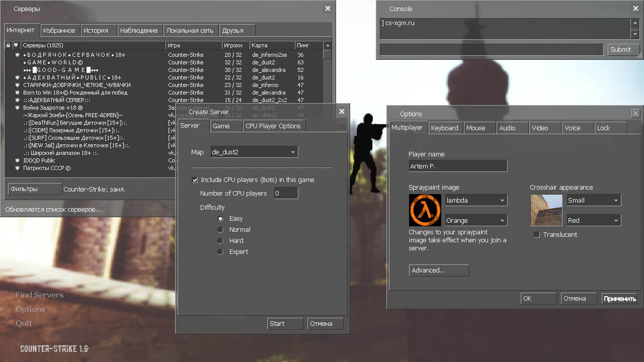This screenshot has height=362, width=644.
Task: Select Expert bot difficulty
Action: click(220, 252)
